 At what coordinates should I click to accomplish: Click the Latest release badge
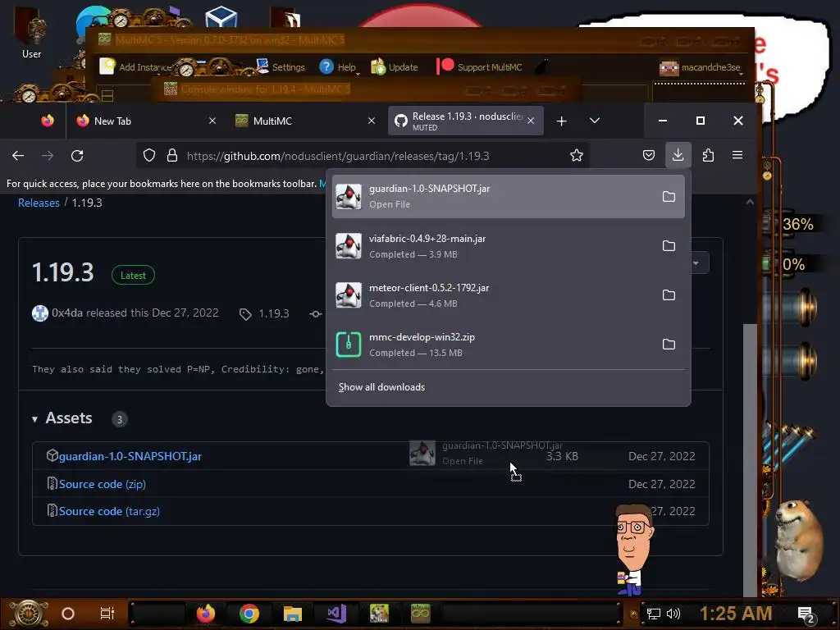[x=133, y=276]
